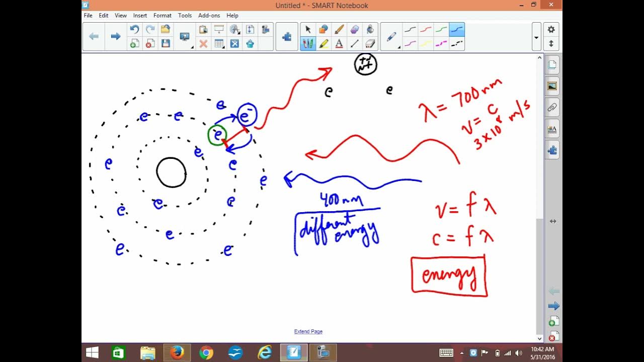644x362 pixels.
Task: Redo the last undone action
Action: (x=149, y=30)
